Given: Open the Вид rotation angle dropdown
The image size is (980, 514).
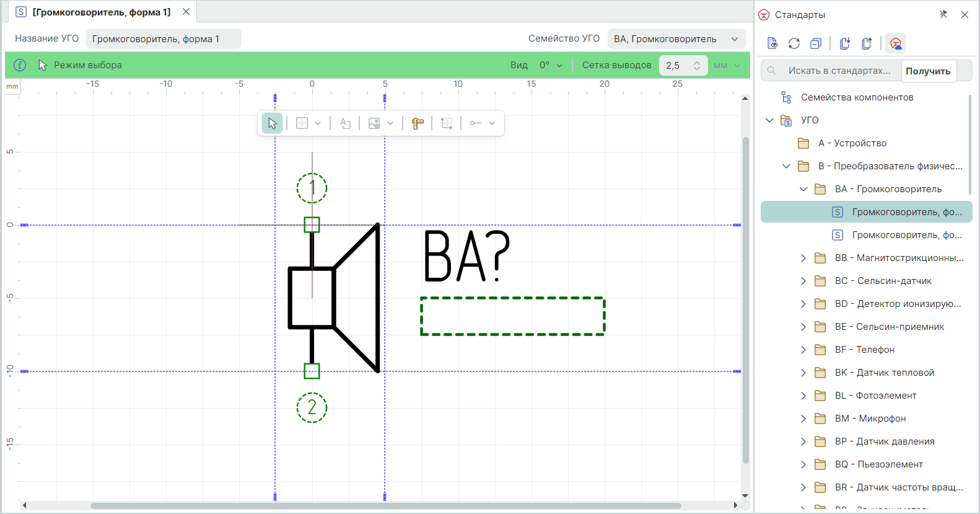Looking at the screenshot, I should click(x=551, y=65).
